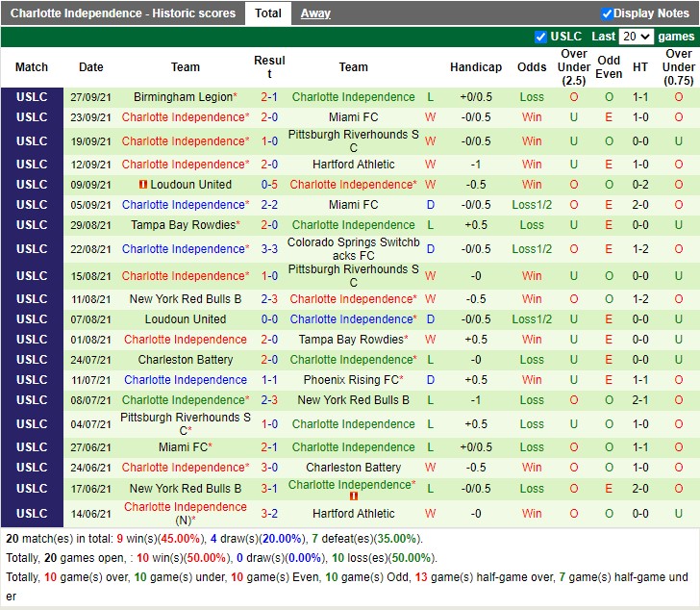Click red card icon in 17/06/21 row
The height and width of the screenshot is (610, 700).
(x=354, y=496)
